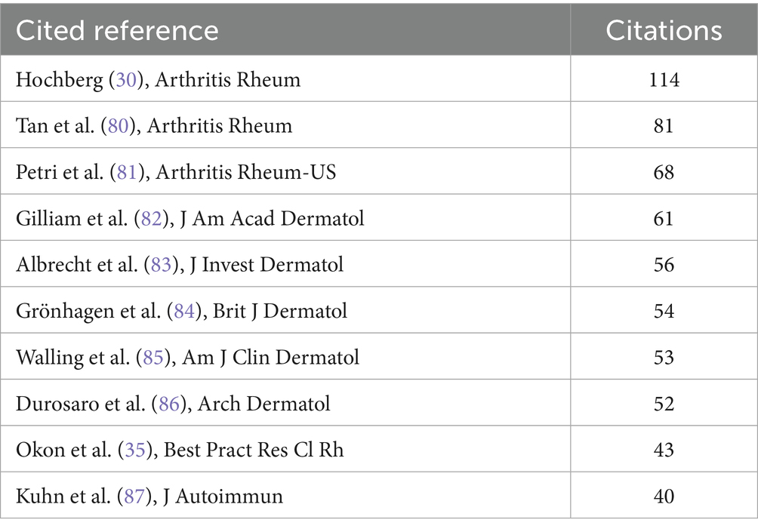Open reference 86 in Durosaro row
This screenshot has height=532, width=758.
click(x=169, y=404)
